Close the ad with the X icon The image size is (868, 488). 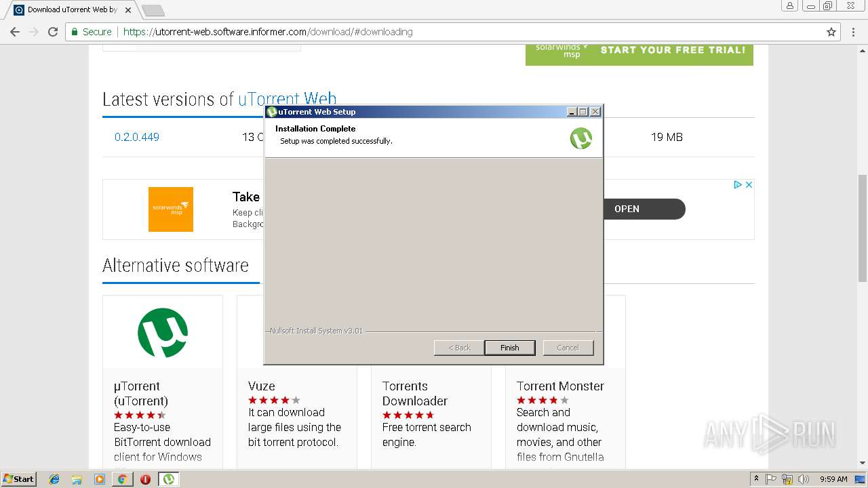(749, 184)
